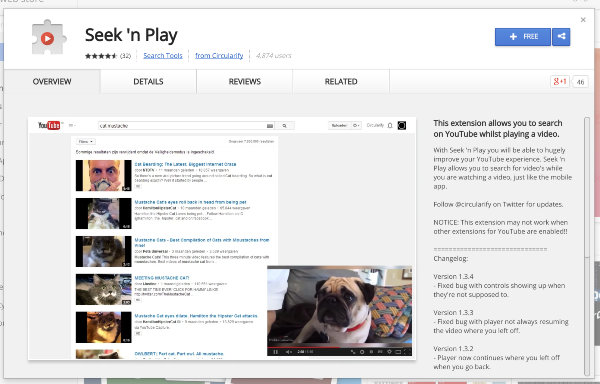Open 'Cat Bearding: The Latest, Biggest Internet Craze' title
The width and height of the screenshot is (600, 384).
point(185,164)
